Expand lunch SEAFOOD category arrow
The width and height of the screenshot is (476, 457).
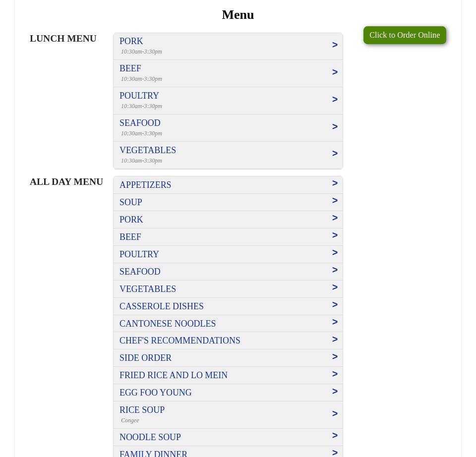335,127
